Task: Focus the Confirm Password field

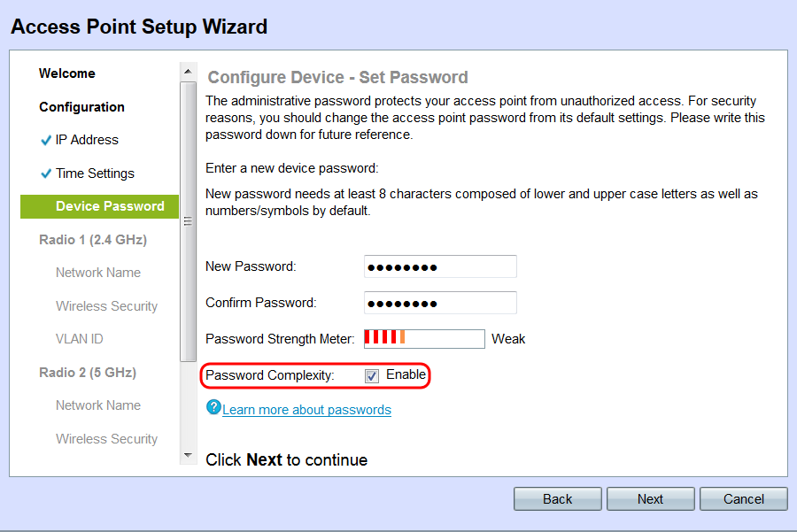Action: tap(440, 303)
